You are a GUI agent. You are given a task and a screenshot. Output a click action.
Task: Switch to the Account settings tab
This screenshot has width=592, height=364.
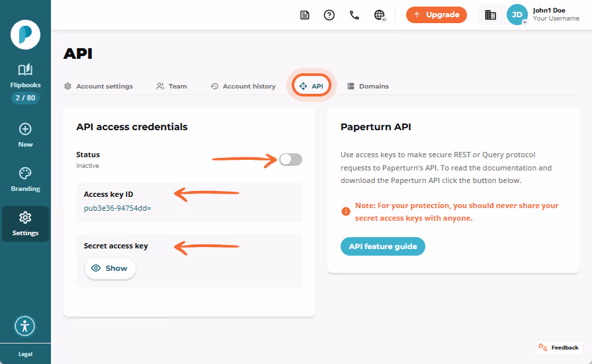(x=99, y=87)
